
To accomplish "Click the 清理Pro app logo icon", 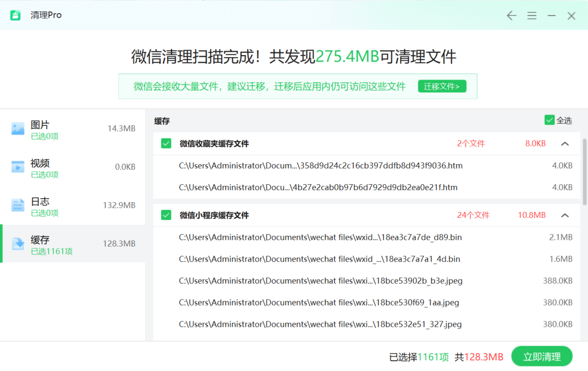I will point(15,15).
